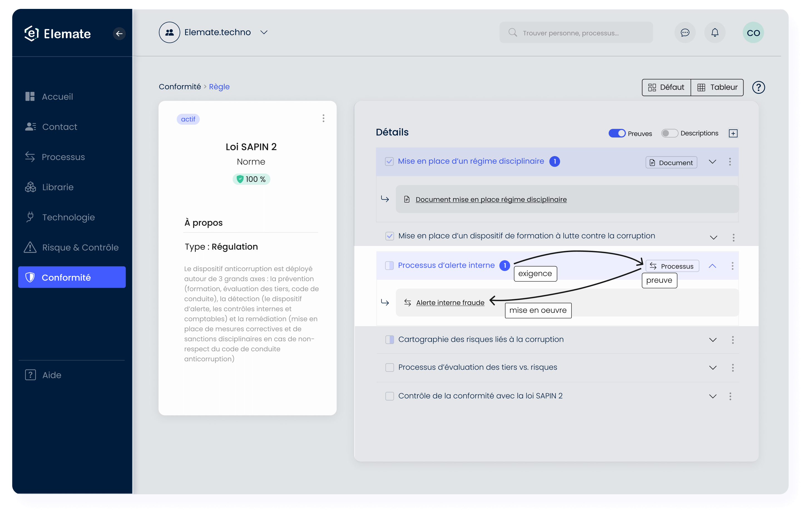Enable the Descriptions toggle
The height and width of the screenshot is (521, 812).
669,133
